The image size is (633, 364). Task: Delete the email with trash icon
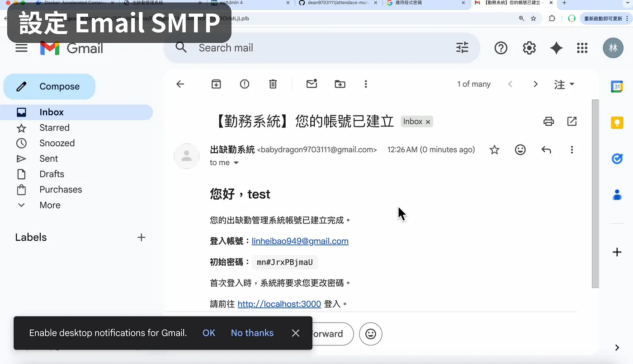tap(273, 84)
